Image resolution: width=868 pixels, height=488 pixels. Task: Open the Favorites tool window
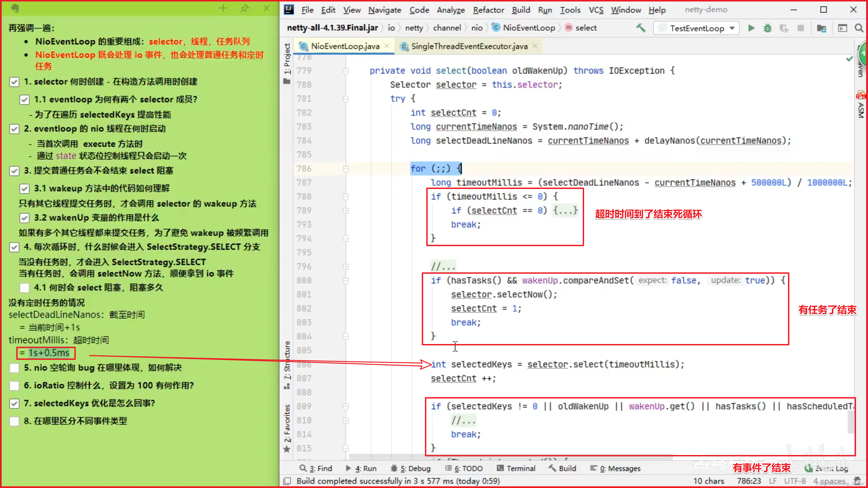287,428
